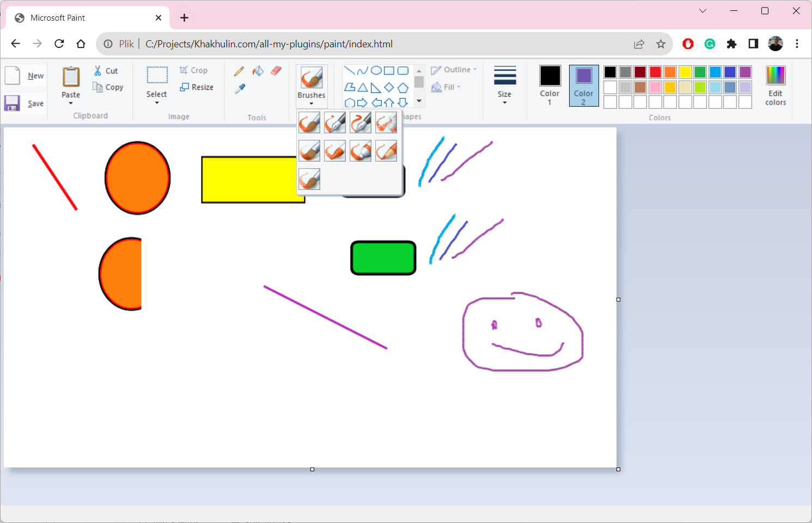Select the Fill with color bucket tool
The width and height of the screenshot is (812, 523).
[258, 71]
